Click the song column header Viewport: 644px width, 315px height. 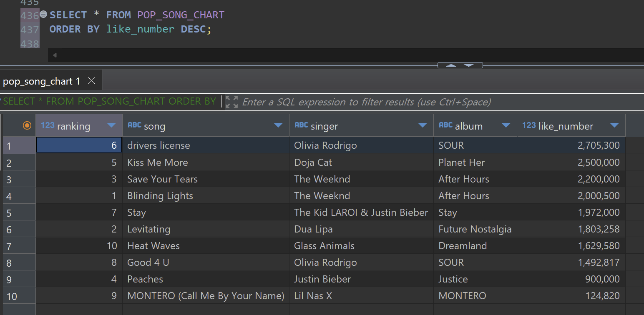point(206,125)
